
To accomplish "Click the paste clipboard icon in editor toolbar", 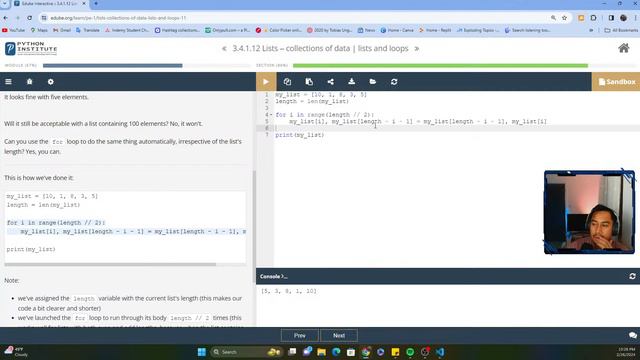I will tap(309, 82).
